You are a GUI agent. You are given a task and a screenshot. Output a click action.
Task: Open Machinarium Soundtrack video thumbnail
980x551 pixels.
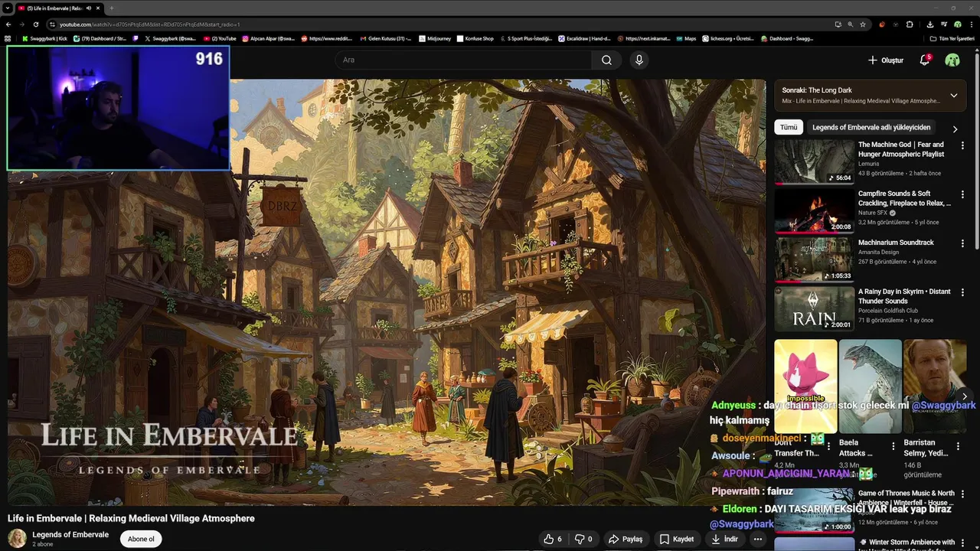click(814, 259)
